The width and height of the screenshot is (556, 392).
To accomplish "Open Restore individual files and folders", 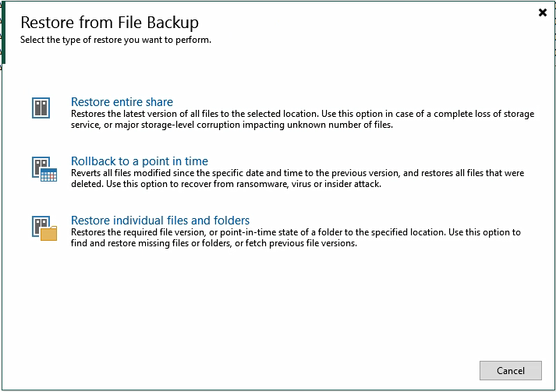I will click(160, 221).
